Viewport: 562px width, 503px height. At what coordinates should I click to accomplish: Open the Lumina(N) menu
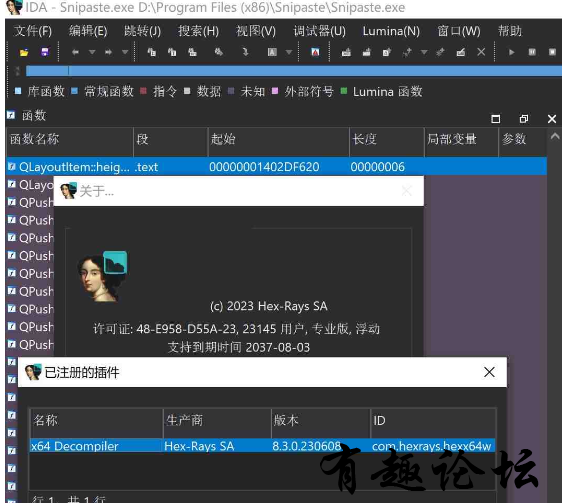tap(391, 31)
